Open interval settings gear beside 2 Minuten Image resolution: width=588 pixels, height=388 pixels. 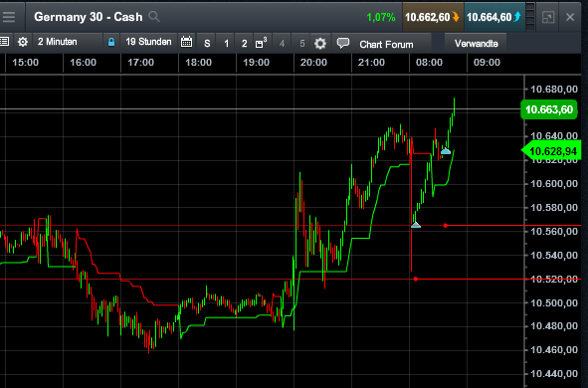23,42
